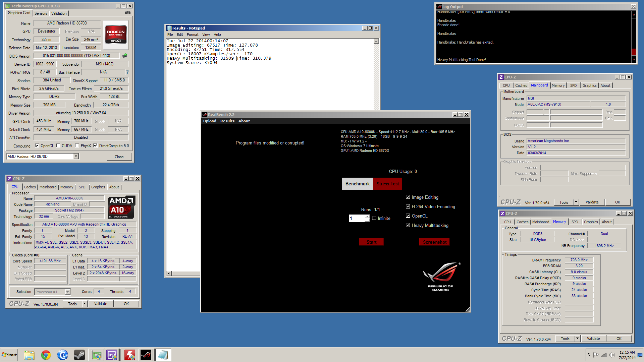Viewport: 644px width, 362px height.
Task: Open SPD tab in CPU-Z Memory window
Action: pos(575,222)
